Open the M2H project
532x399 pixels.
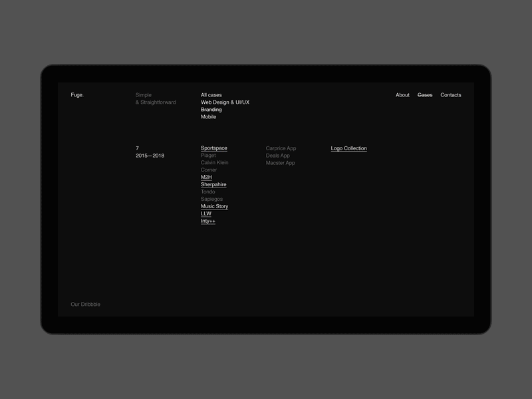[x=207, y=177]
